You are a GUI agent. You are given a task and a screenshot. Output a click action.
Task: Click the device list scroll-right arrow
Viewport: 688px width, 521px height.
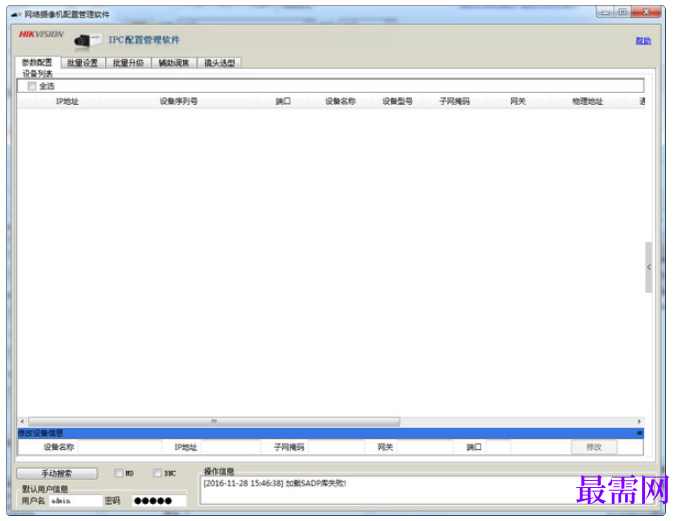click(639, 421)
